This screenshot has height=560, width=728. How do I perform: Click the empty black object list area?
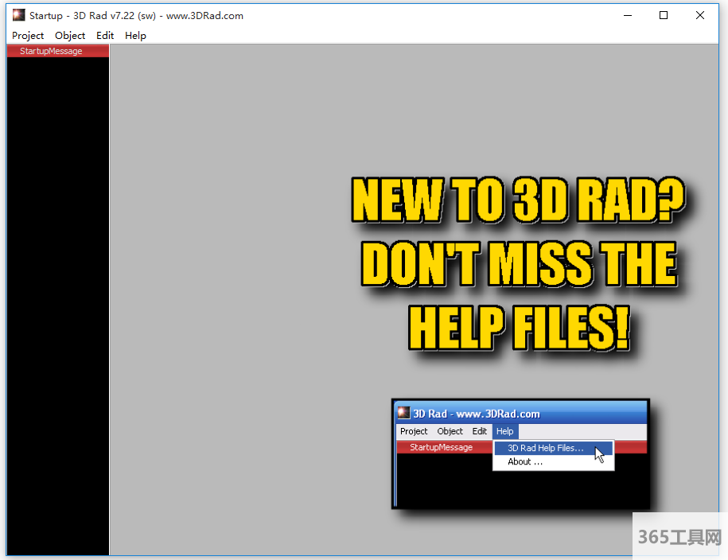57,302
